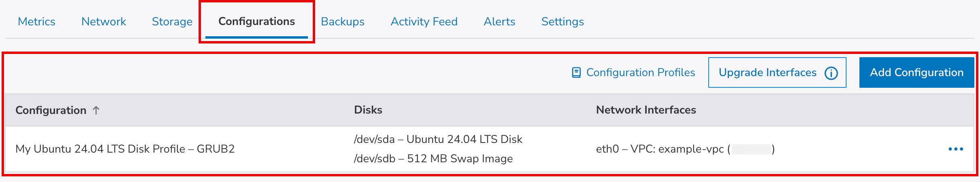This screenshot has width=980, height=182.
Task: Open the three-dot action menu for the row
Action: click(x=955, y=149)
